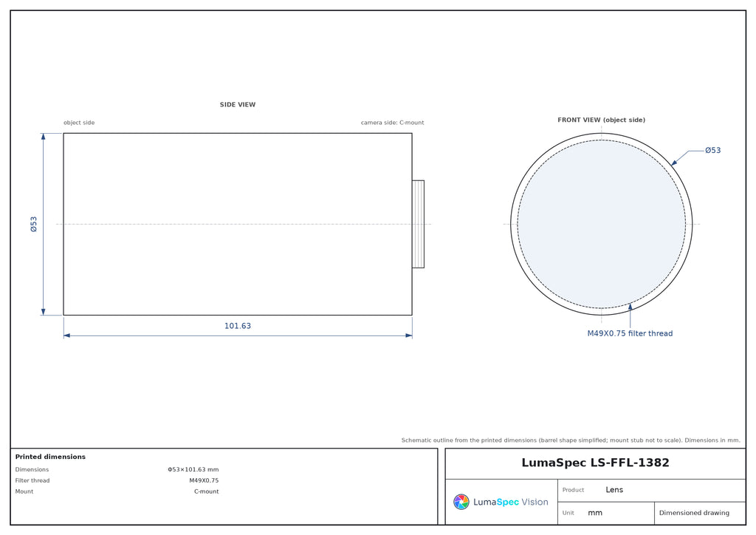Viewport: 756px width, 535px height.
Task: Click the top arrowhead of vertical Ø53 dimension
Action: pos(44,137)
